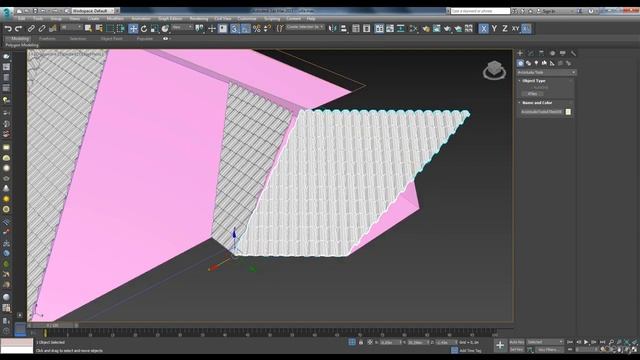Viewport: 640px width, 360px height.
Task: Click the Align tool icon
Action: pos(344,29)
